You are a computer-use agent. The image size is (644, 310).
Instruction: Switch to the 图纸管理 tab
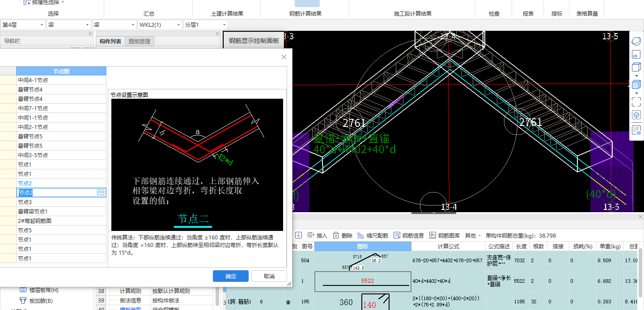pos(140,42)
